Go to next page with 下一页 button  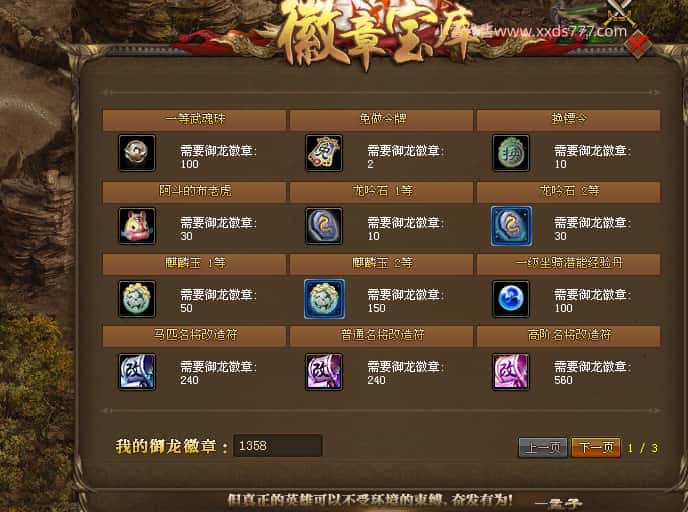pyautogui.click(x=596, y=448)
